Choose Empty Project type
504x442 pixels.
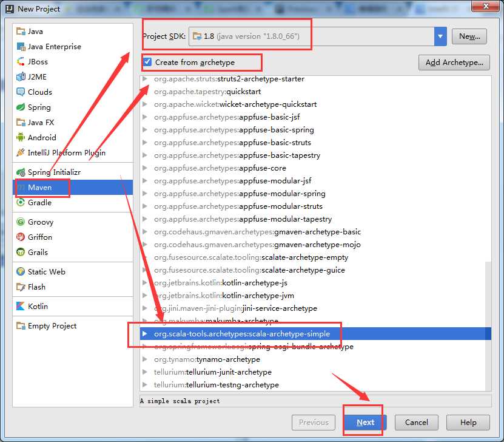(73, 326)
